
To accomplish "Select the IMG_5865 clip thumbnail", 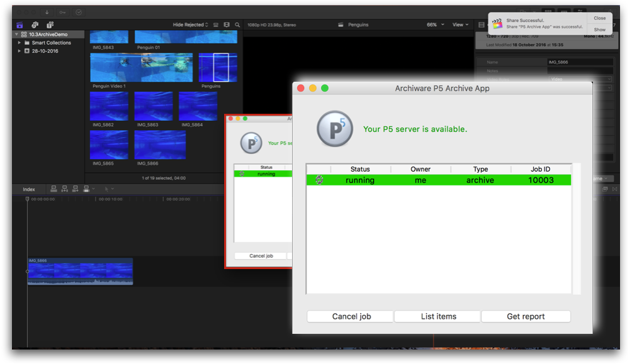I will tap(109, 145).
